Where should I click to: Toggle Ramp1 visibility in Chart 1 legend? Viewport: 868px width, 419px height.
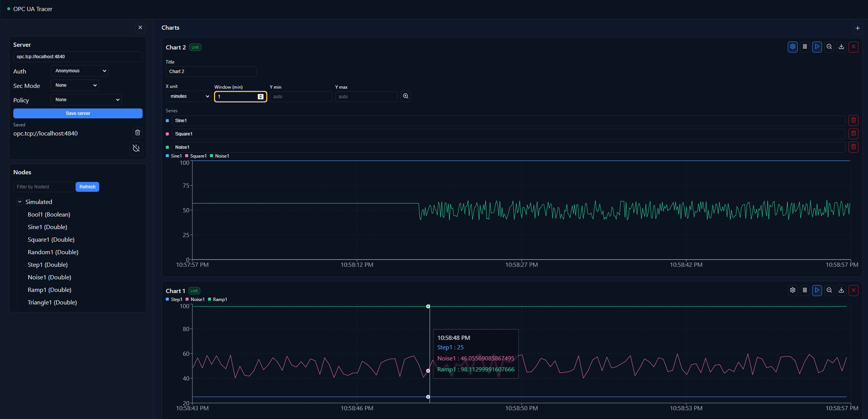pos(217,300)
